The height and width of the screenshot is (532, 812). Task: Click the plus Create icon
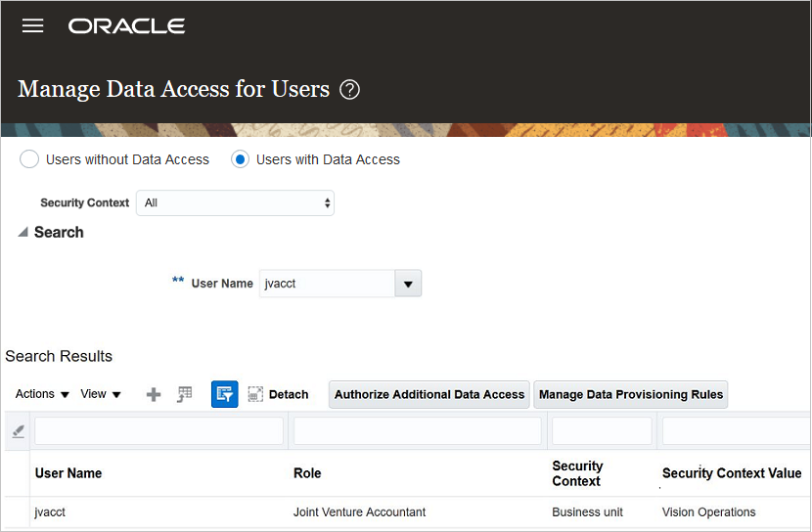[x=154, y=394]
